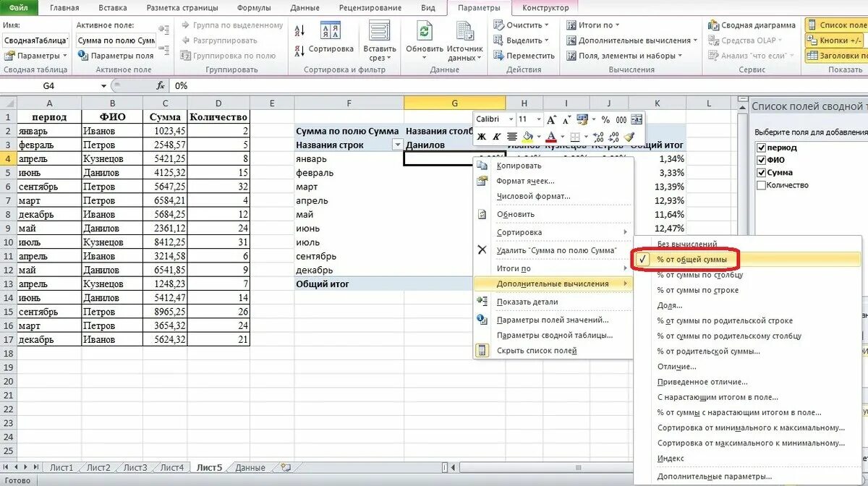Open the font size 11 dropdown
The width and height of the screenshot is (868, 486).
(539, 119)
